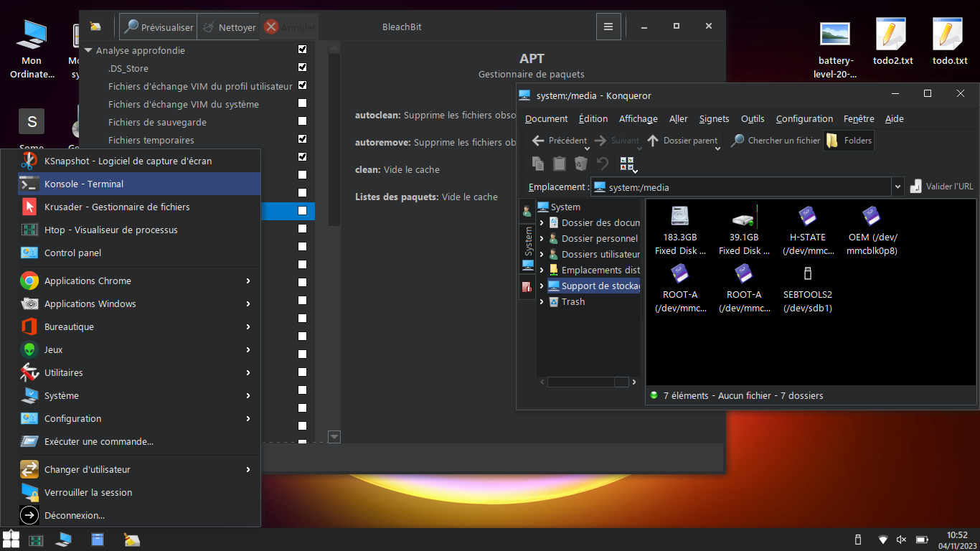Click the red bookmarks sidebar tab in Konqueror
The image size is (980, 551).
[x=527, y=288]
